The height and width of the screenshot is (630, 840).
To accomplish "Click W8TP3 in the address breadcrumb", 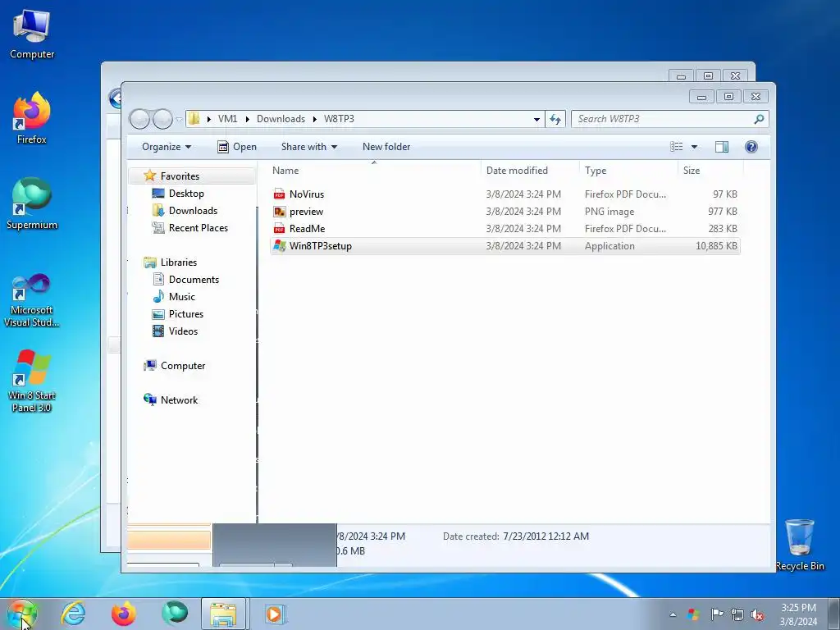I will click(339, 119).
